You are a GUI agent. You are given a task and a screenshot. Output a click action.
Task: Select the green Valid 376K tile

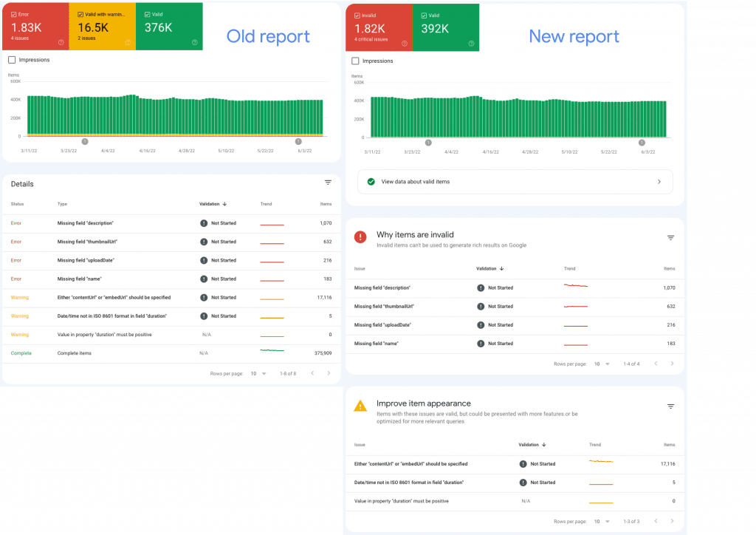pyautogui.click(x=168, y=27)
